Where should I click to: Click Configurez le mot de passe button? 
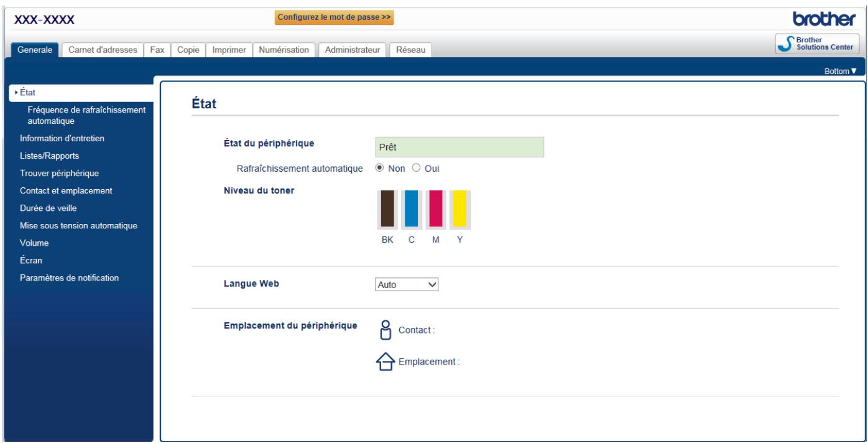(335, 17)
